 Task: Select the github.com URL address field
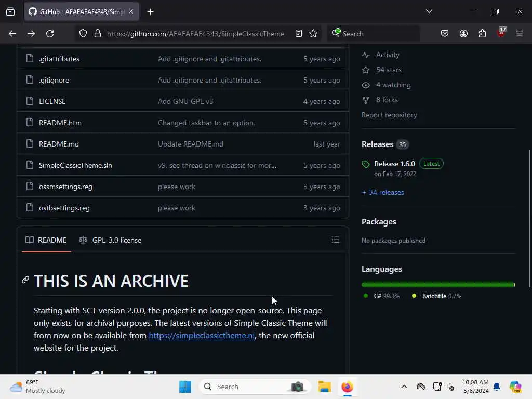(195, 34)
